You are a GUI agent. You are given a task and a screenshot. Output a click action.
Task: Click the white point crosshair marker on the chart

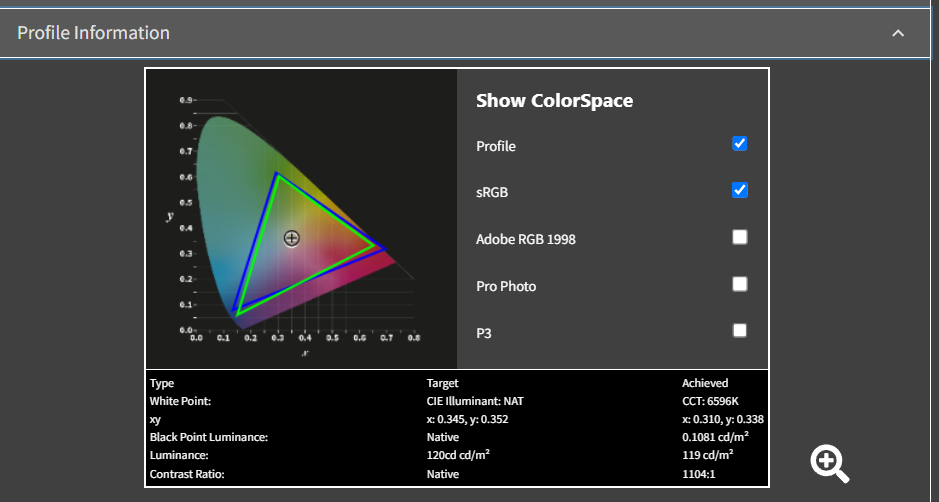click(291, 238)
